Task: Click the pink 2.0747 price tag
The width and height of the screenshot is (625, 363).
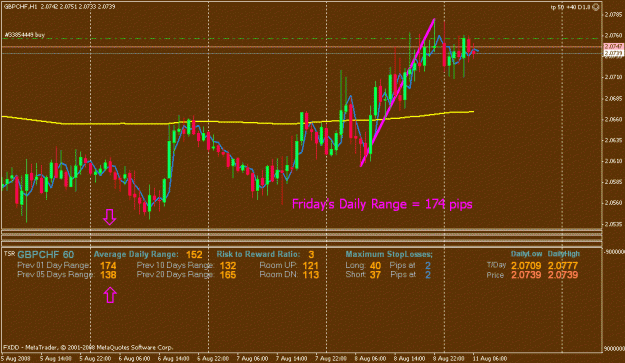Action: point(613,47)
